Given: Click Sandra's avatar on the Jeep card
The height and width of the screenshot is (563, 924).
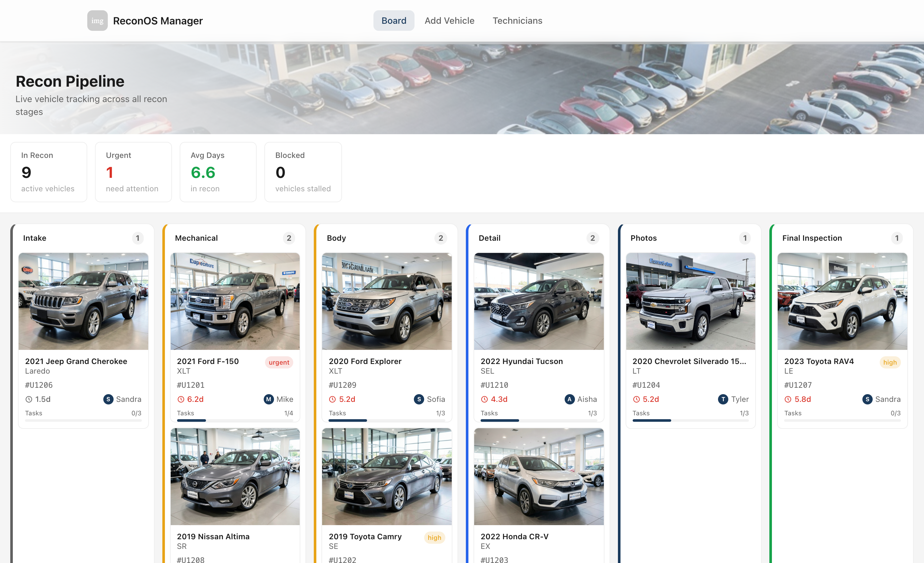Looking at the screenshot, I should point(108,400).
